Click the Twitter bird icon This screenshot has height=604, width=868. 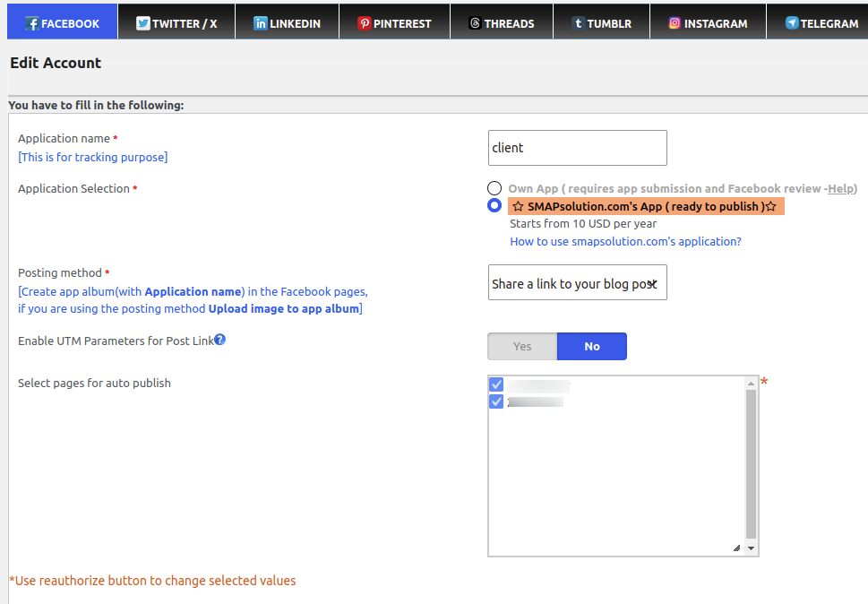click(142, 23)
